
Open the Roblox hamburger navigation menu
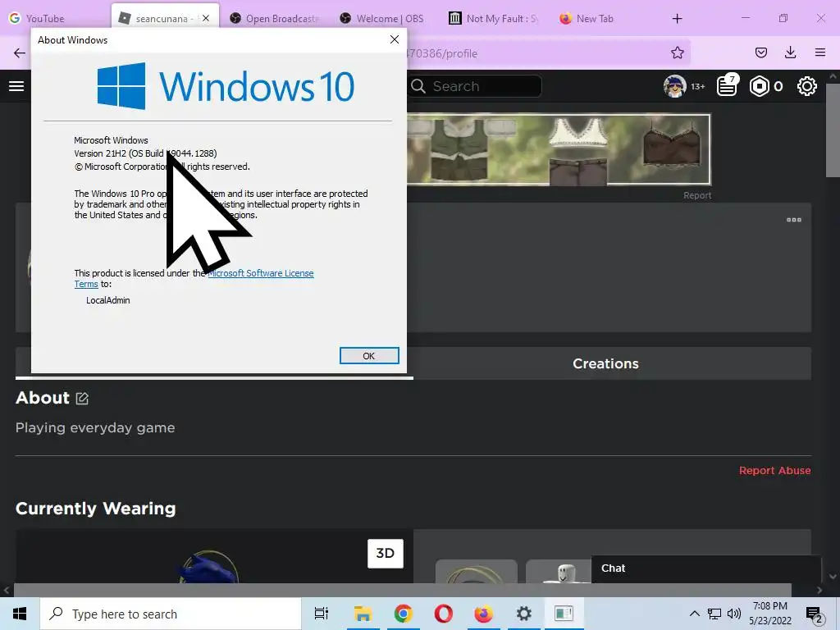point(16,86)
